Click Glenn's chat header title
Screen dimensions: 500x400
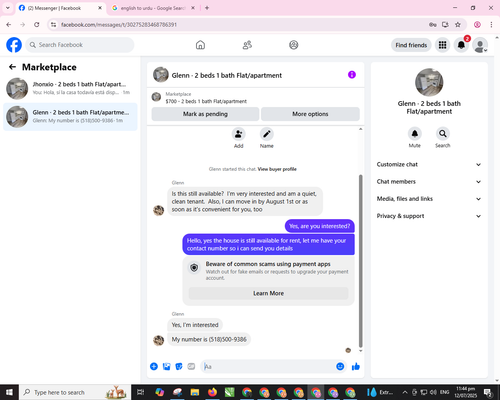coord(227,75)
